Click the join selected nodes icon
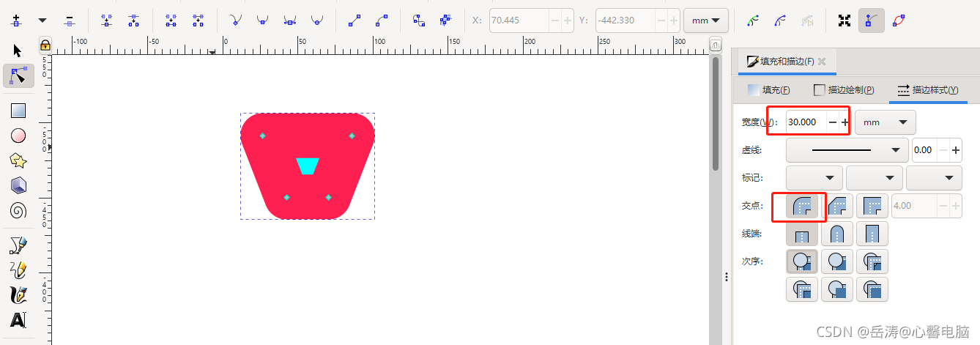The height and width of the screenshot is (345, 980). pos(107,21)
